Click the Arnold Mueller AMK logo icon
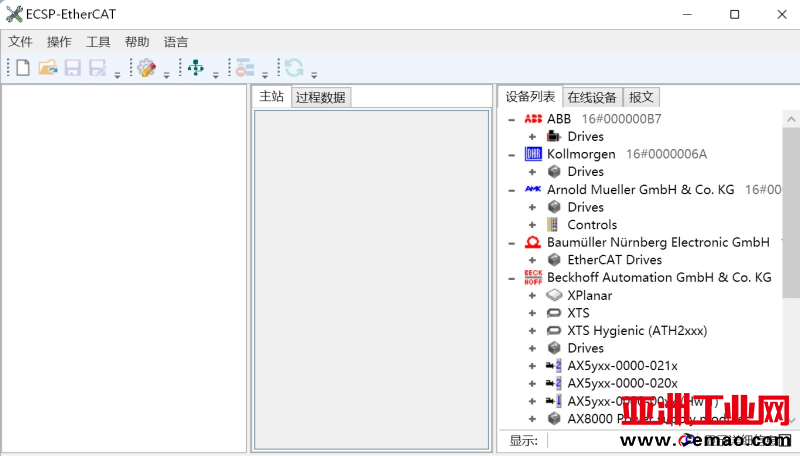800x456 pixels. [x=533, y=189]
